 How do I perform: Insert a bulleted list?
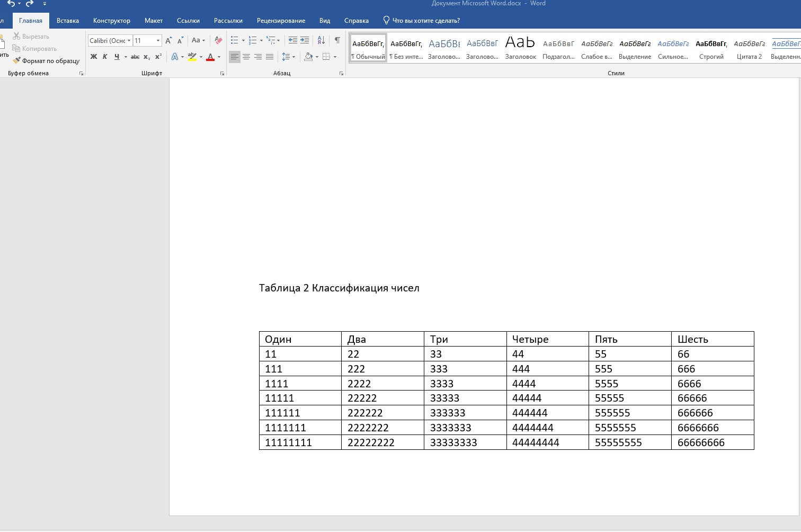pyautogui.click(x=235, y=40)
